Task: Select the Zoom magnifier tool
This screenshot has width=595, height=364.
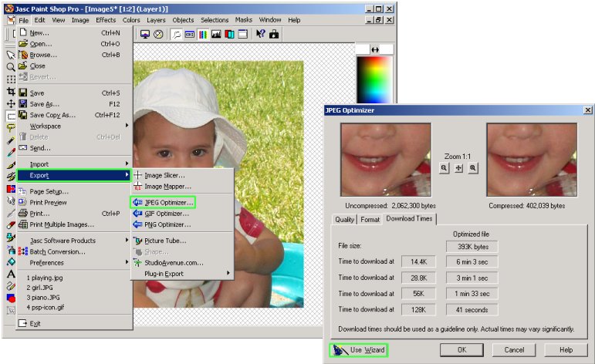Action: 11,67
